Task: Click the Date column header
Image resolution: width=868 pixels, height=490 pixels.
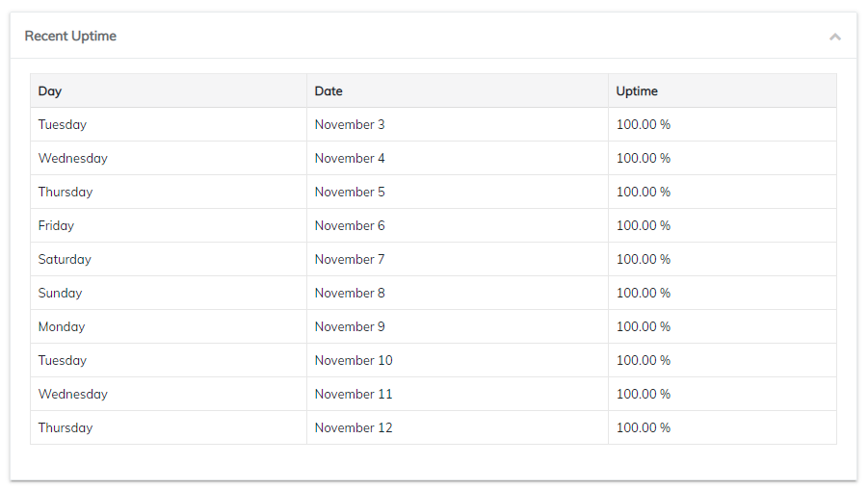Action: 329,91
